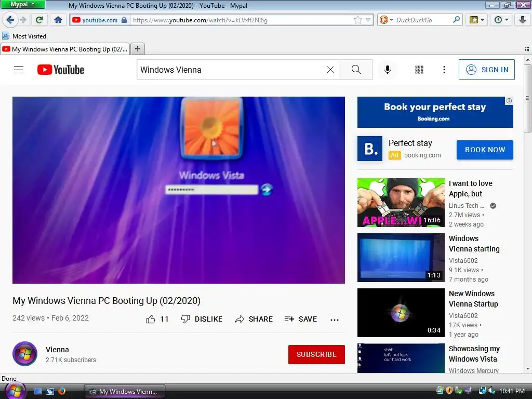
Task: Click the '242 views • Feb 6, 2022' text
Action: (x=50, y=318)
